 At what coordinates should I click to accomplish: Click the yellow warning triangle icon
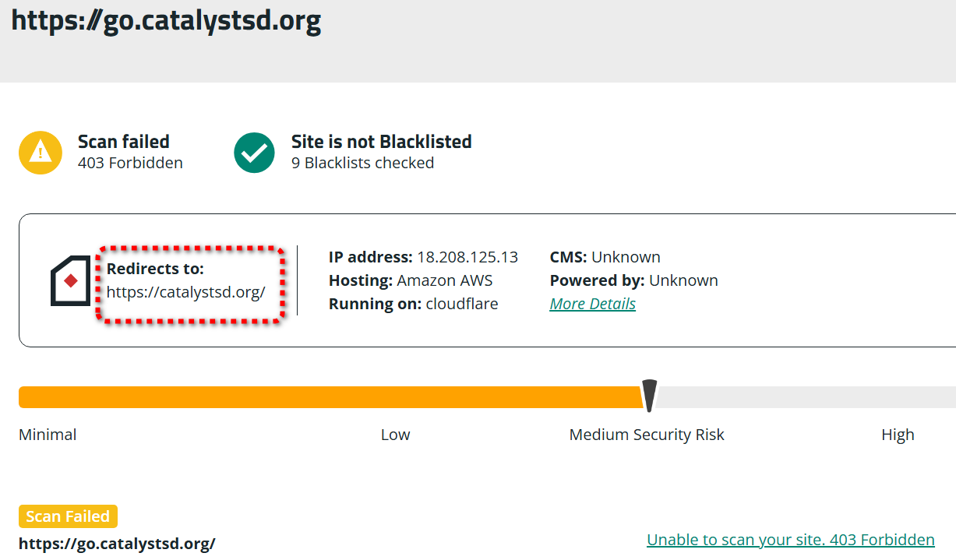pyautogui.click(x=40, y=153)
